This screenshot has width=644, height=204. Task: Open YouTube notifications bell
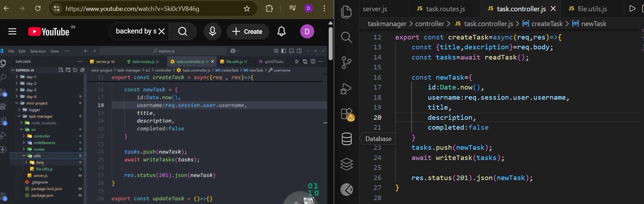coord(281,32)
